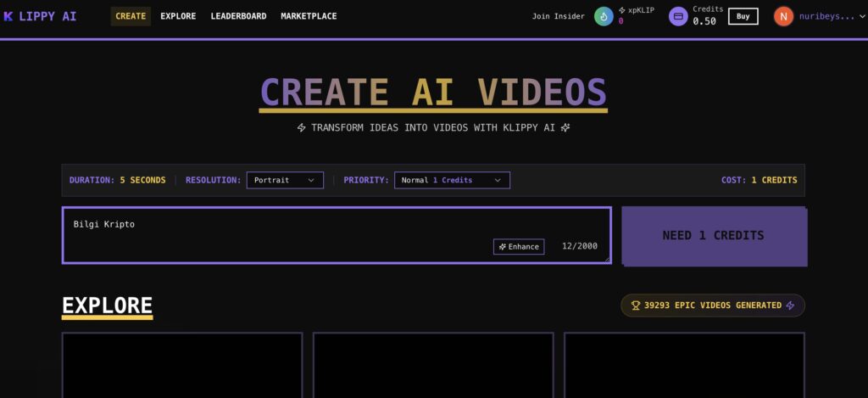Click the lightning icon after VIDEOS GENERATED

[x=791, y=306]
